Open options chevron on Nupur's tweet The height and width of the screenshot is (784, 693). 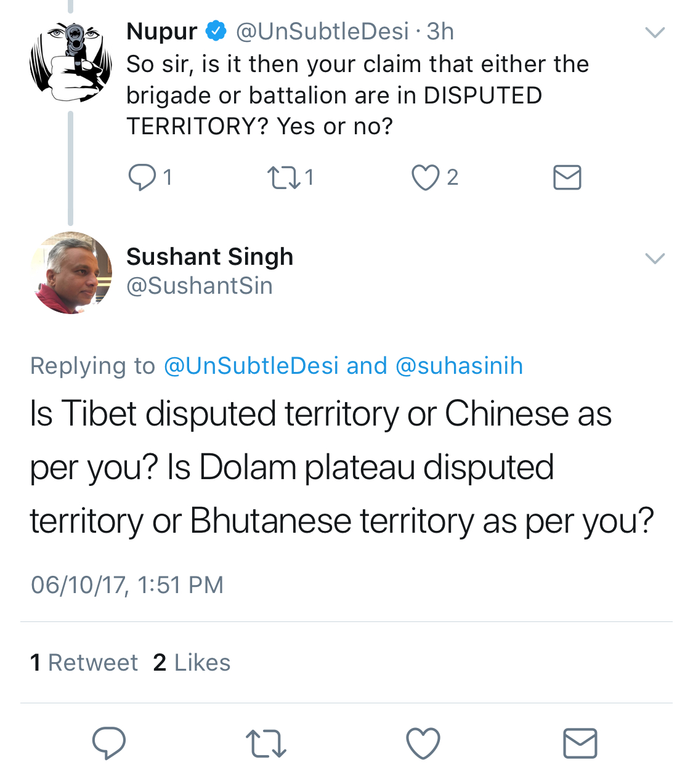pyautogui.click(x=655, y=32)
